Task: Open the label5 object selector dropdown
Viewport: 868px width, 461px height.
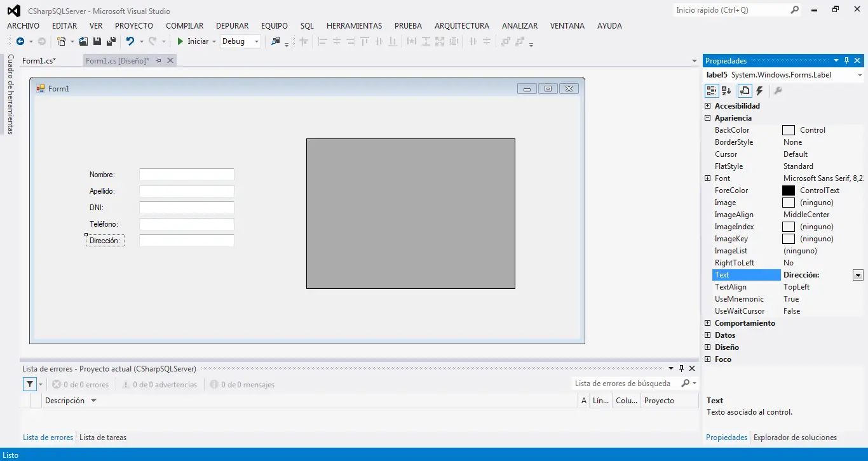Action: click(x=858, y=74)
